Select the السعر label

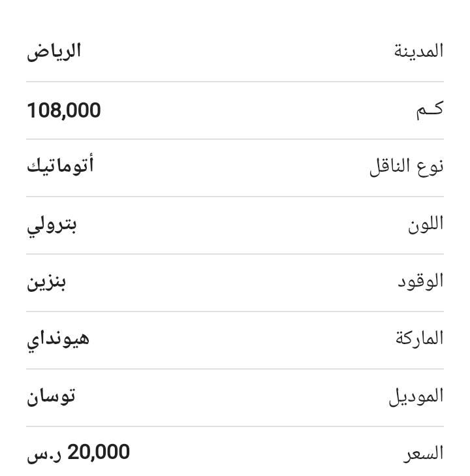pyautogui.click(x=423, y=453)
